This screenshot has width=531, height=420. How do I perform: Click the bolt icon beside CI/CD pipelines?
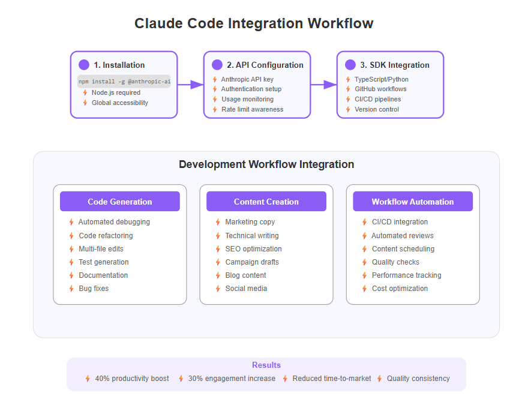(x=348, y=99)
